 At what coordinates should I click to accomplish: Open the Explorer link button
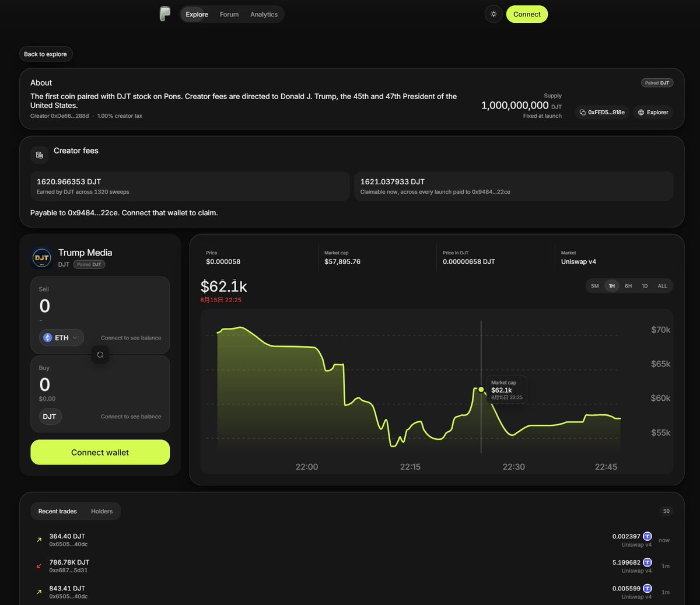click(653, 112)
